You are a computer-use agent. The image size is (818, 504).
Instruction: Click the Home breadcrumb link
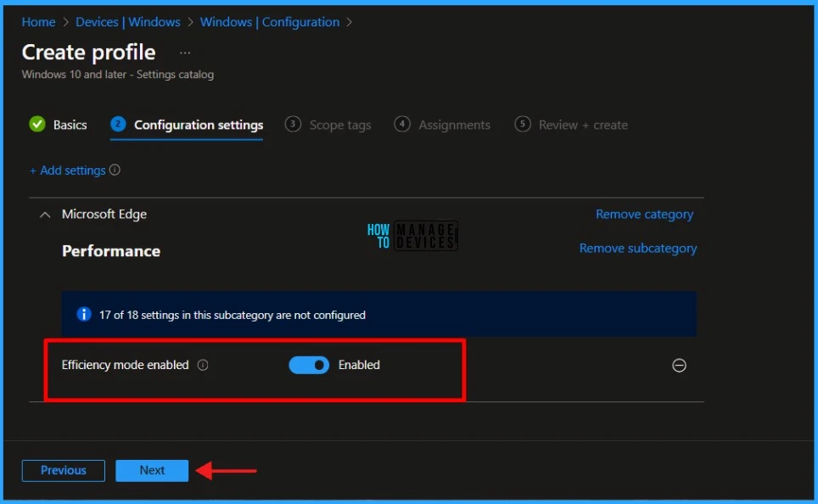coord(38,22)
